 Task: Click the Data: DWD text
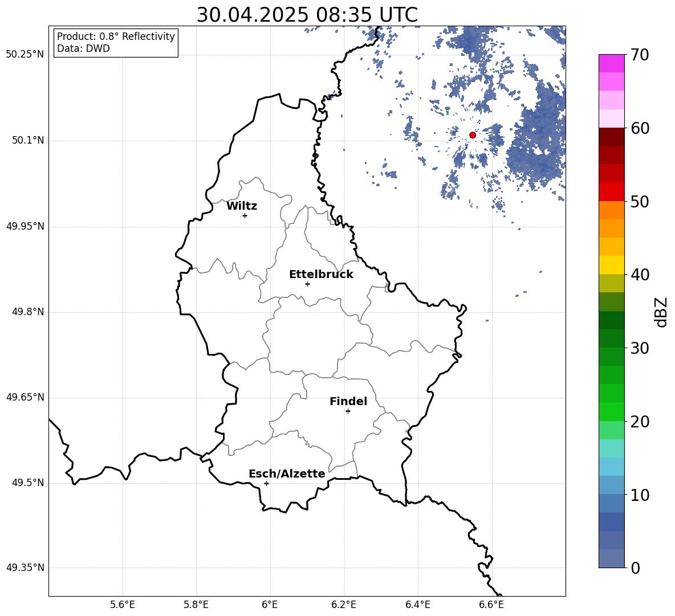(83, 48)
